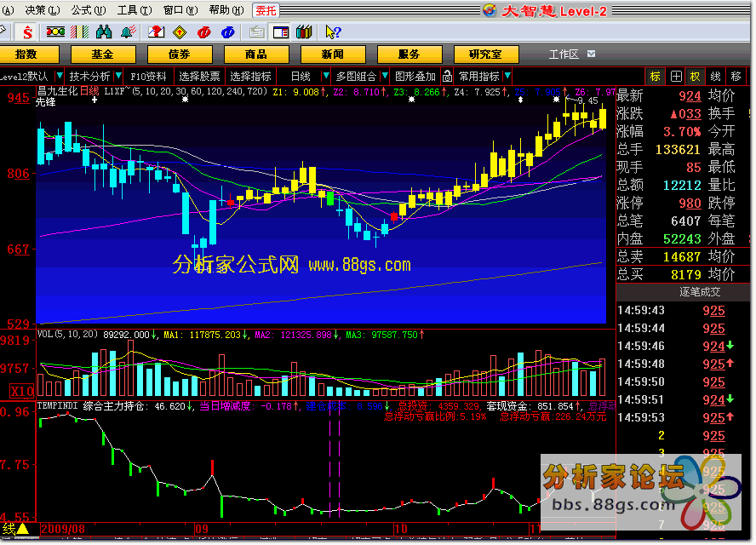This screenshot has height=545, width=756.
Task: Click the 基金 button
Action: point(103,54)
